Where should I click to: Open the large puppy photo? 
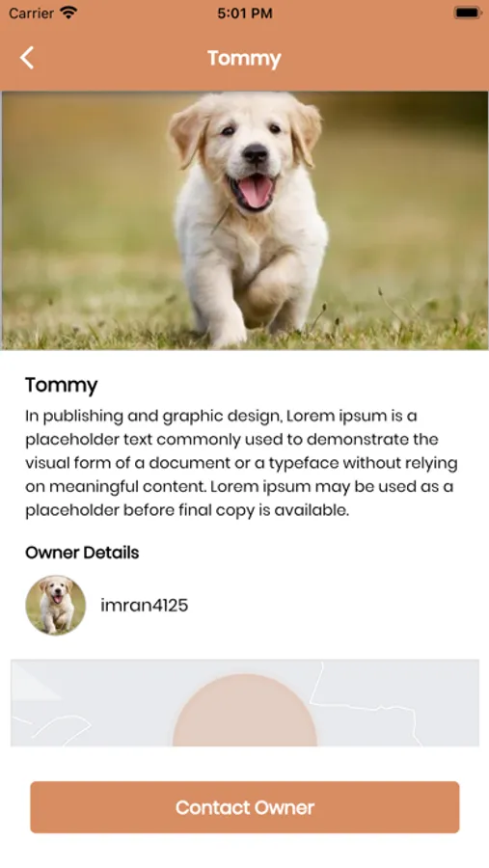pyautogui.click(x=245, y=220)
